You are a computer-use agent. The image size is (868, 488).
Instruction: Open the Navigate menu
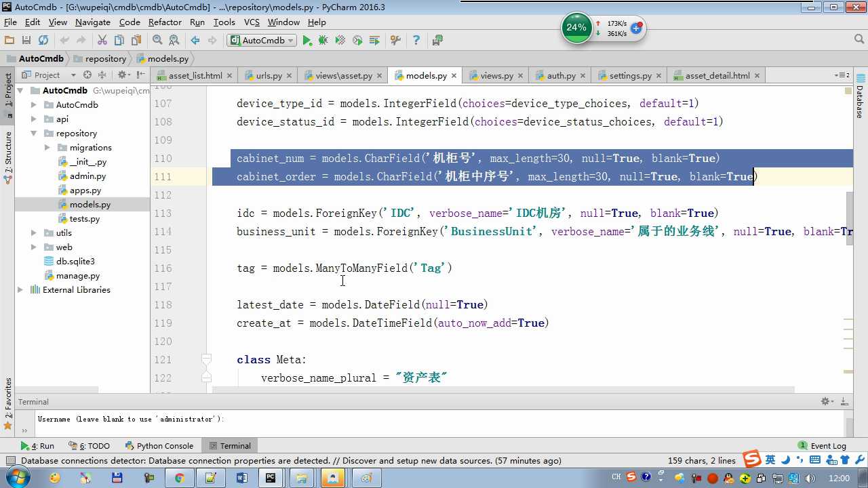[93, 22]
